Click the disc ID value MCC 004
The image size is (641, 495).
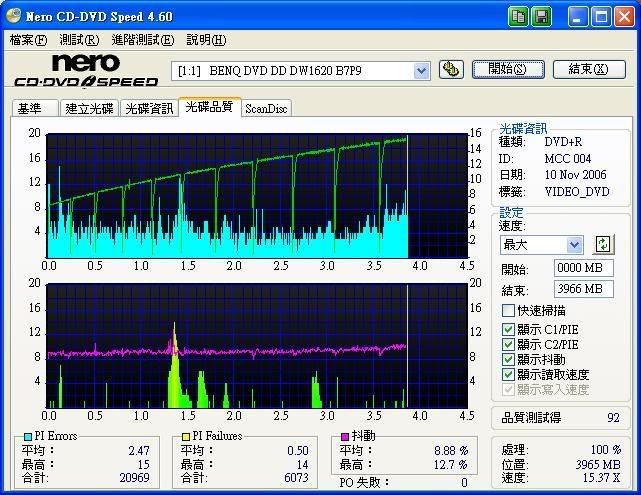pyautogui.click(x=567, y=159)
